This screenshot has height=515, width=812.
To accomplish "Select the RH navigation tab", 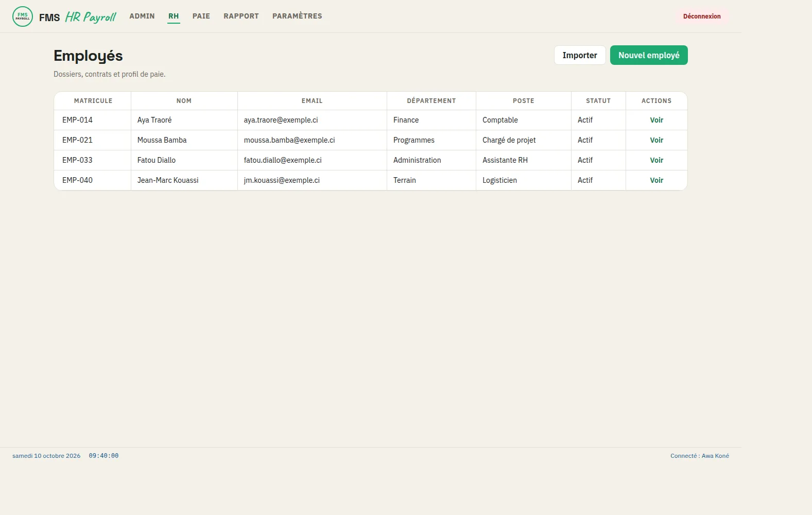I will click(174, 16).
